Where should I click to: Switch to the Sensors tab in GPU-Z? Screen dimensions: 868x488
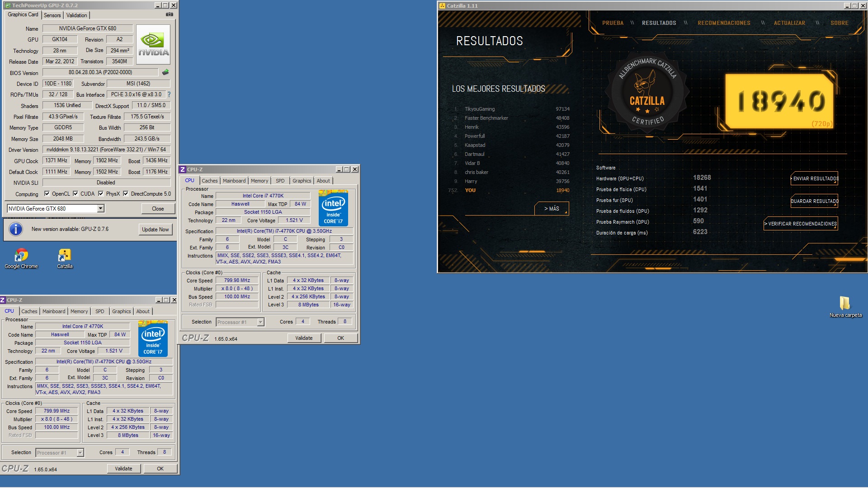click(x=52, y=15)
